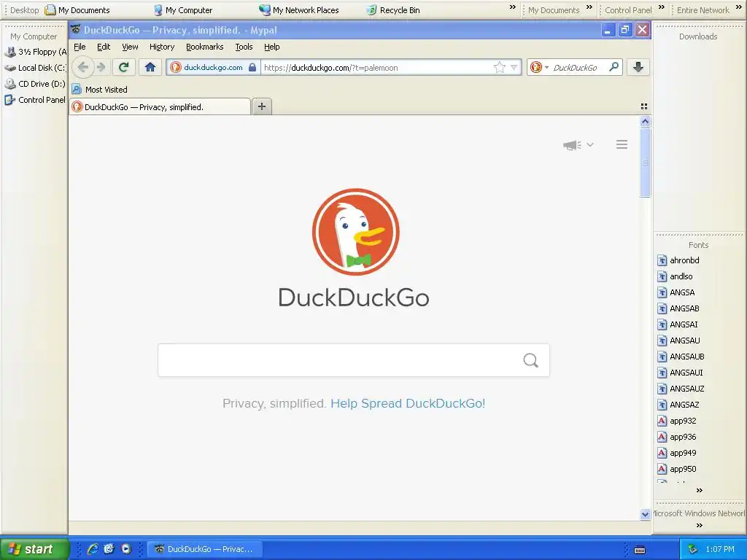Screen dimensions: 747x560
Task: Open the History menu
Action: [x=162, y=47]
